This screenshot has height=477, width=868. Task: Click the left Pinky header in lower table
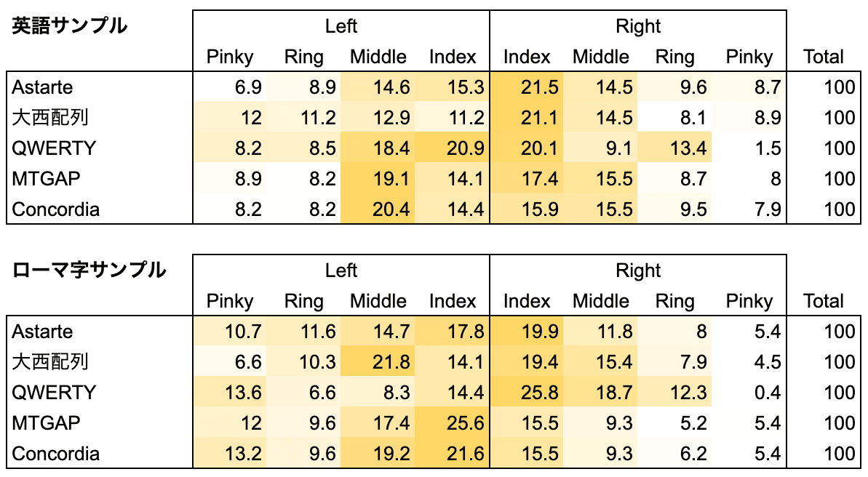[230, 300]
